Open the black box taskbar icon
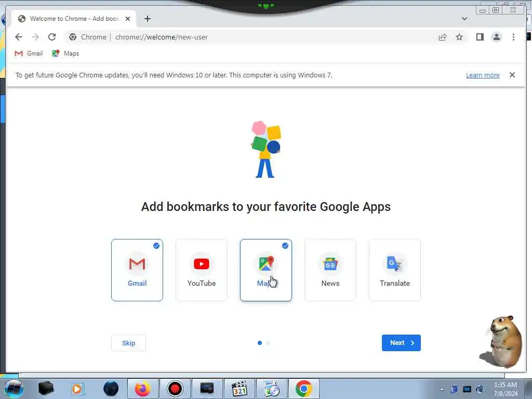Screen dimensions: 532x399 (x=46, y=389)
